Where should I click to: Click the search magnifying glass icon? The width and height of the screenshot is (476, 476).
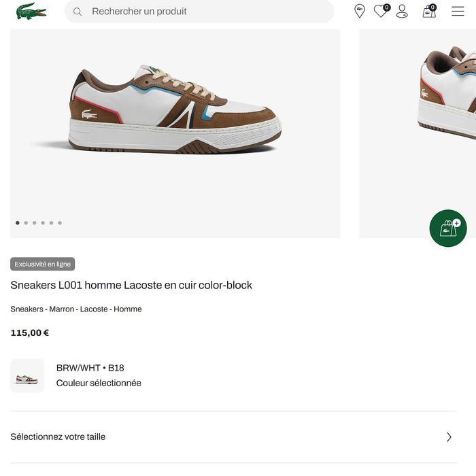[x=78, y=12]
